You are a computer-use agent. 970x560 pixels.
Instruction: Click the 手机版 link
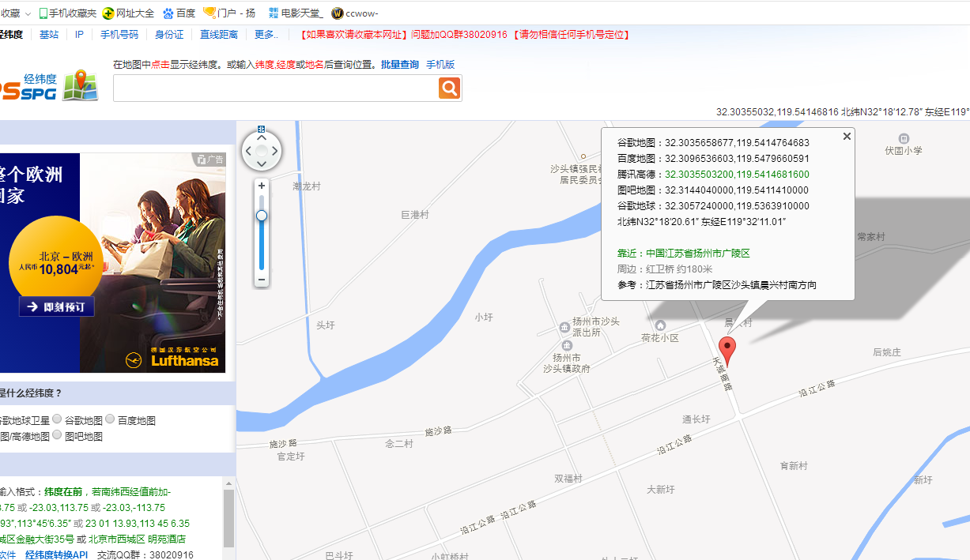440,65
